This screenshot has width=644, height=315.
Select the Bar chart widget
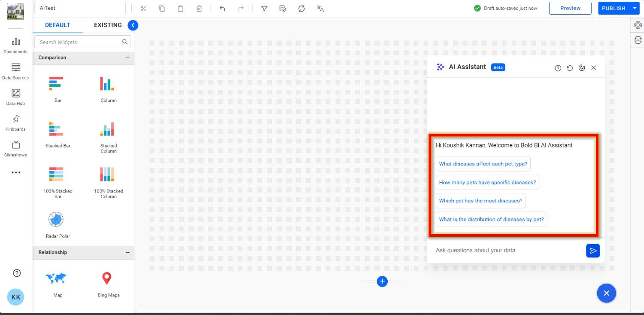58,89
